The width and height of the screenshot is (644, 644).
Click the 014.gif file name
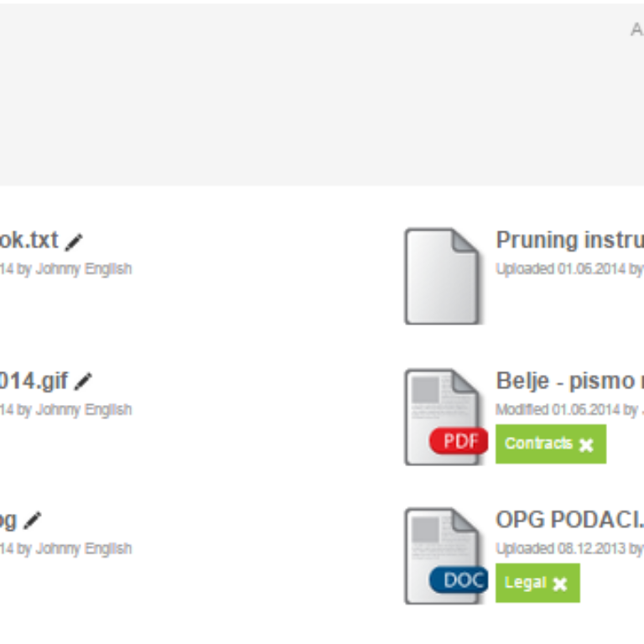[34, 382]
